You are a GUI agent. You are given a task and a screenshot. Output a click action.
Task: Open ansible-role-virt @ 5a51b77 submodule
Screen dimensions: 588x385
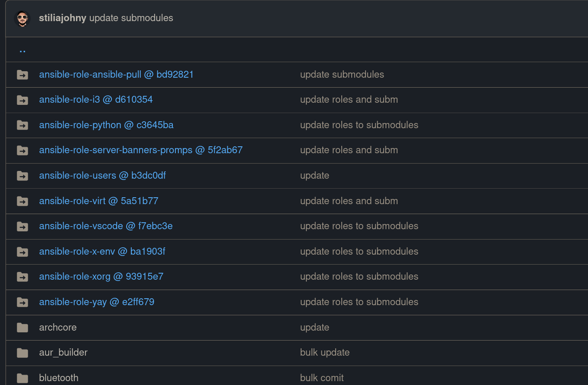click(x=99, y=201)
